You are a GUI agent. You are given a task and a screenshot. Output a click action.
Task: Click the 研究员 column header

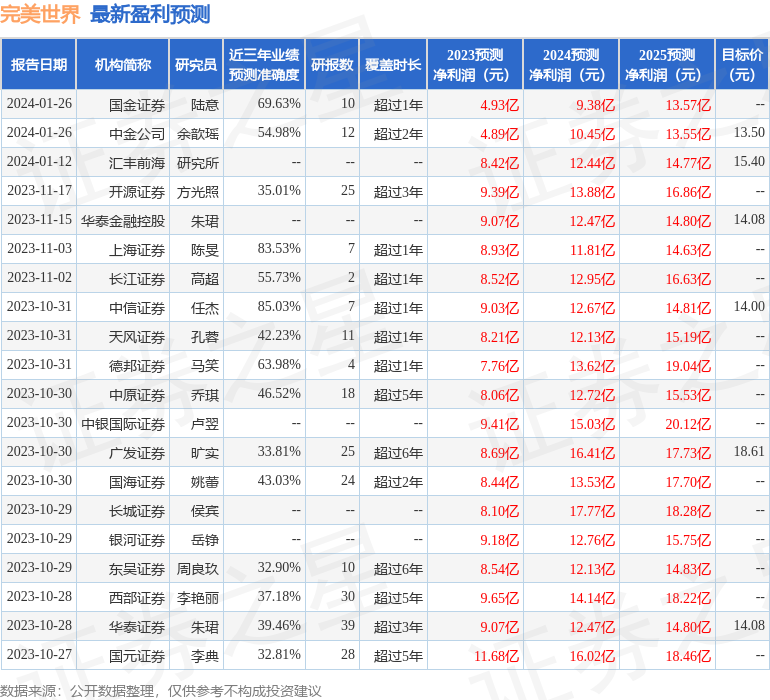coord(196,64)
